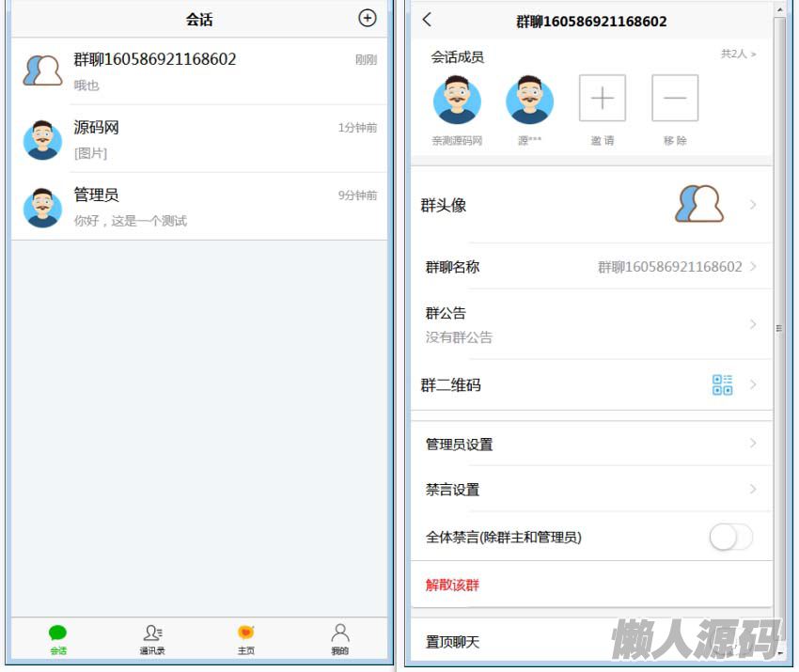Viewport: 799px width, 672px height.
Task: Expand the 共2人 member list link
Action: click(x=738, y=54)
